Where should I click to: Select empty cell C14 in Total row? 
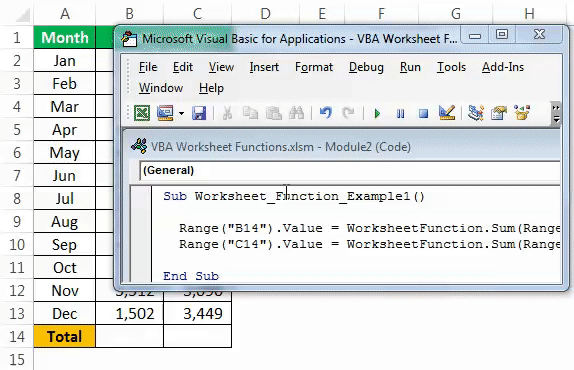pyautogui.click(x=197, y=336)
